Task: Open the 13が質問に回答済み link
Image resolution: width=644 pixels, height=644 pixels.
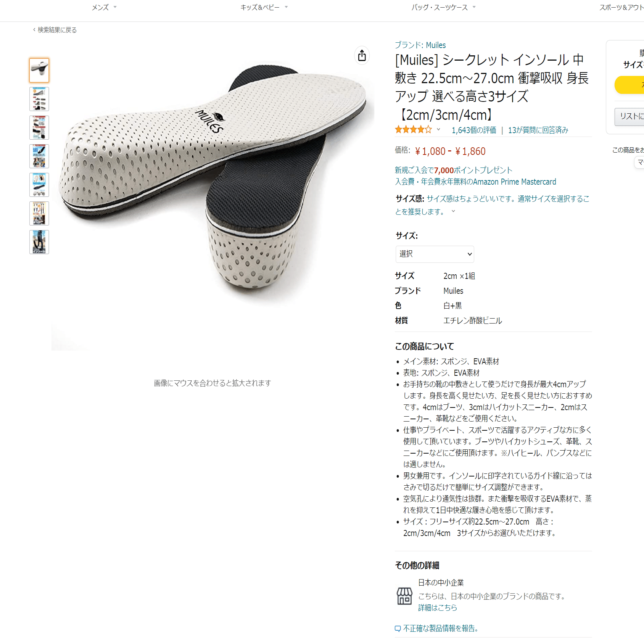Action: tap(538, 130)
